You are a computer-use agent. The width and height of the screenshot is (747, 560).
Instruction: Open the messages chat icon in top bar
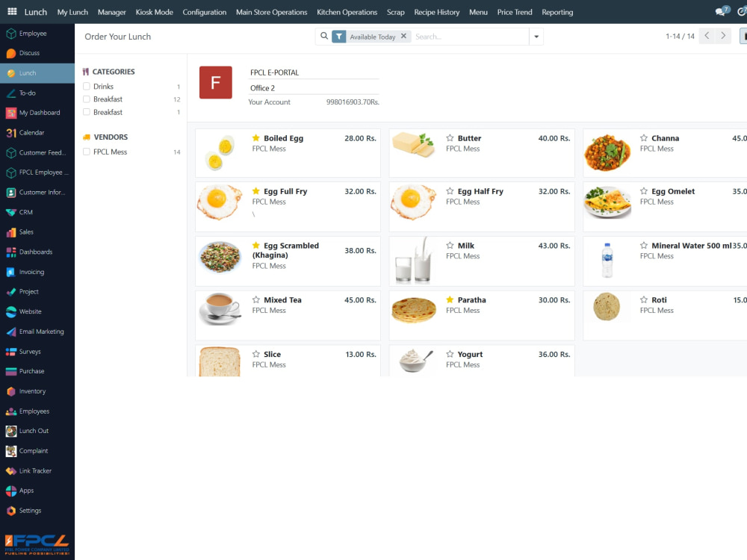pos(722,11)
